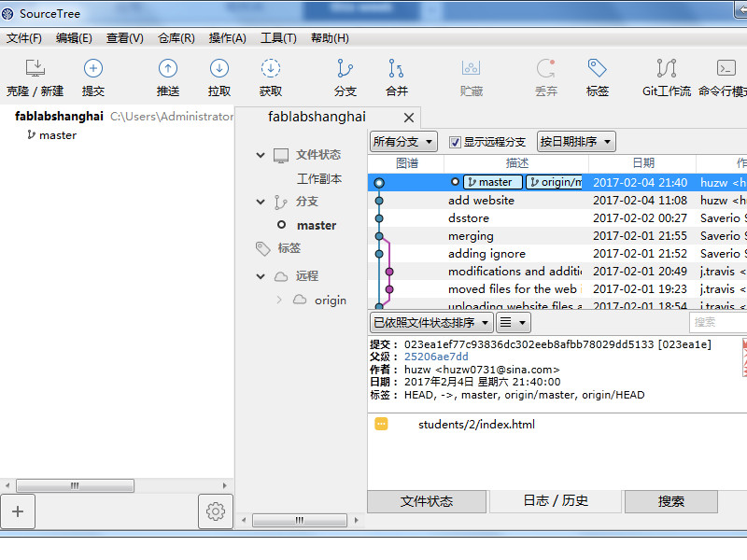
Task: Select the 'moved files for the web' commit
Action: 557,289
